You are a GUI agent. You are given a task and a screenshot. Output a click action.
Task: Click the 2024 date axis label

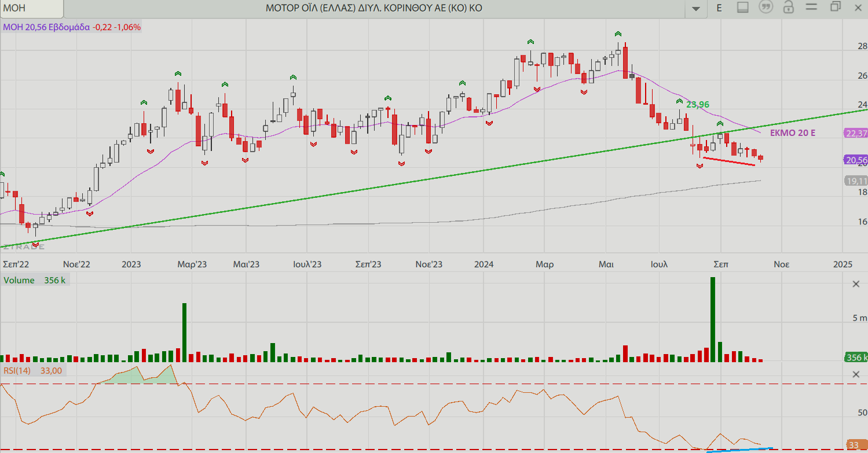click(484, 264)
